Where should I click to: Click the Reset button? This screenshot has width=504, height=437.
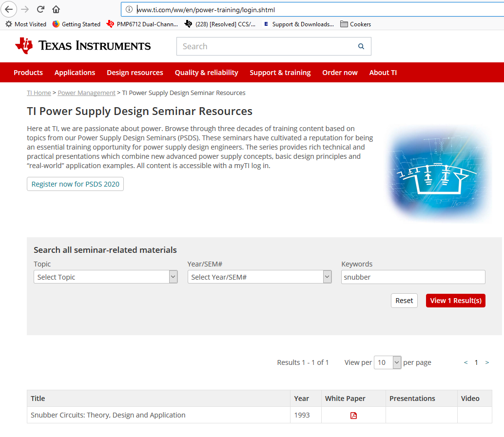(x=405, y=301)
